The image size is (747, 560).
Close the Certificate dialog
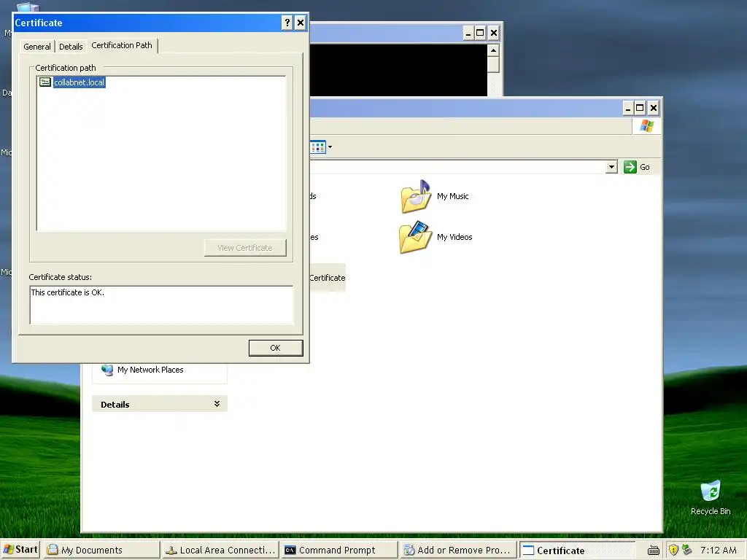point(301,23)
